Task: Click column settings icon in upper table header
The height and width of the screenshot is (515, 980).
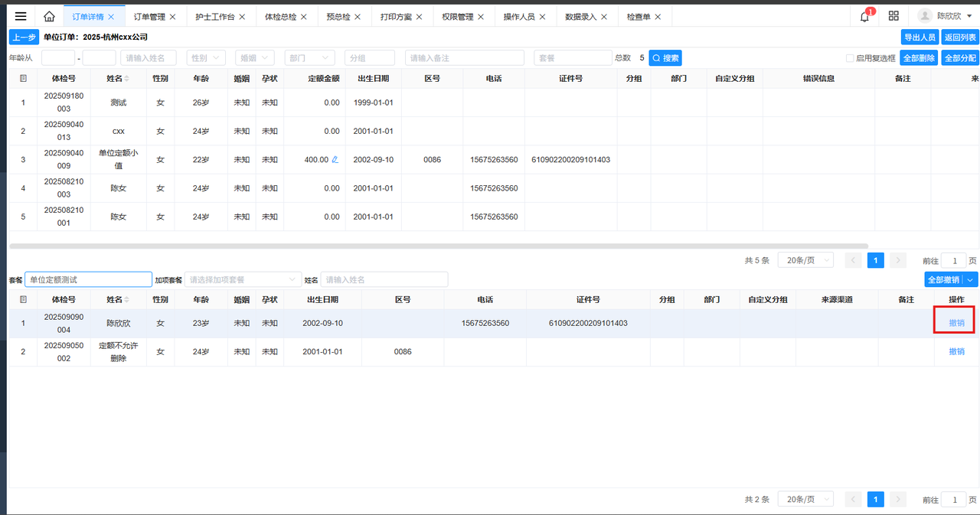Action: point(23,78)
